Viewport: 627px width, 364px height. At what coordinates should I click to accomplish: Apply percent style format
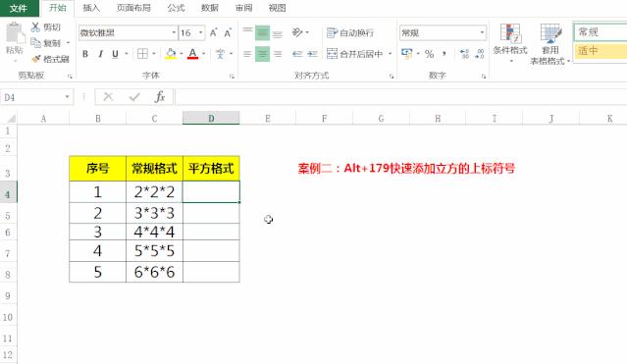point(430,54)
